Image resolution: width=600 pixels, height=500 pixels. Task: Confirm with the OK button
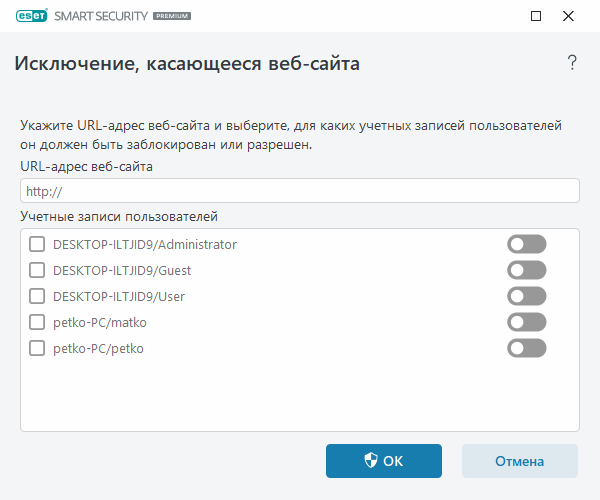pyautogui.click(x=384, y=461)
